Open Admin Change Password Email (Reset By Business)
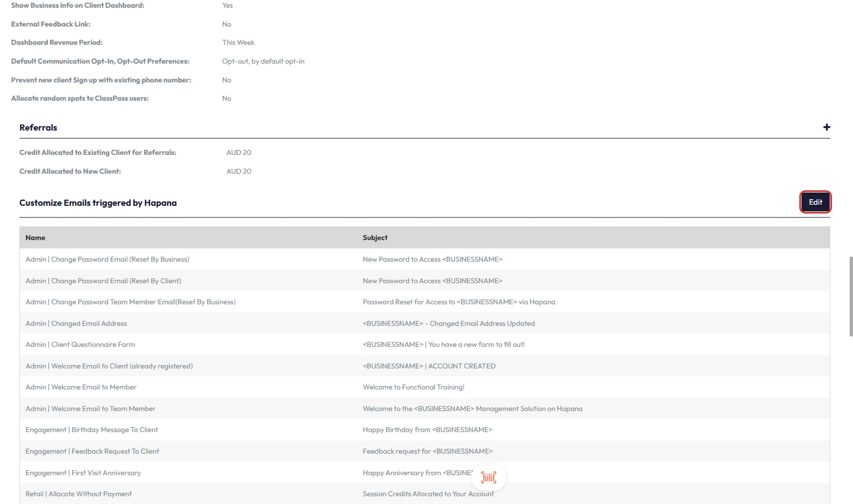This screenshot has width=853, height=504. pyautogui.click(x=107, y=259)
